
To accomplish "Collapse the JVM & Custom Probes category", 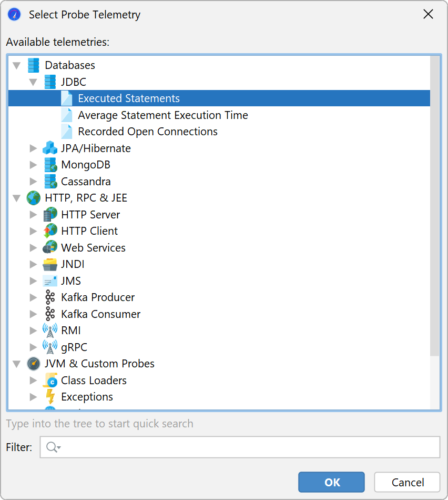I will [17, 364].
